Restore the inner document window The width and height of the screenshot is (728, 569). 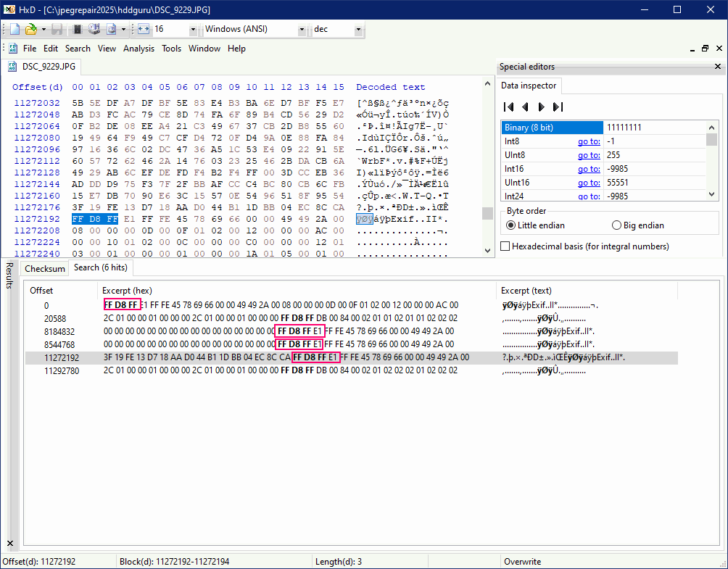(706, 49)
